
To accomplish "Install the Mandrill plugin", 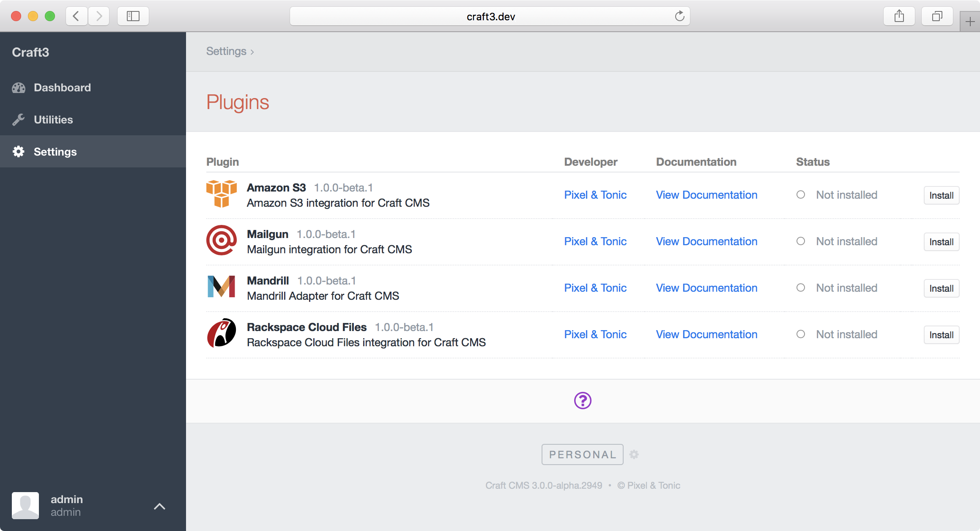I will click(942, 288).
